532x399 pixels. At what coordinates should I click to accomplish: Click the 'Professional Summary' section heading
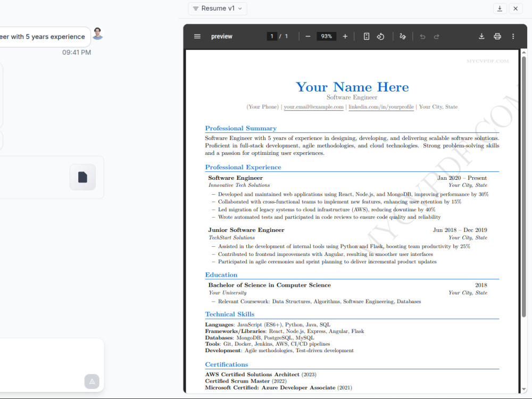pyautogui.click(x=240, y=128)
